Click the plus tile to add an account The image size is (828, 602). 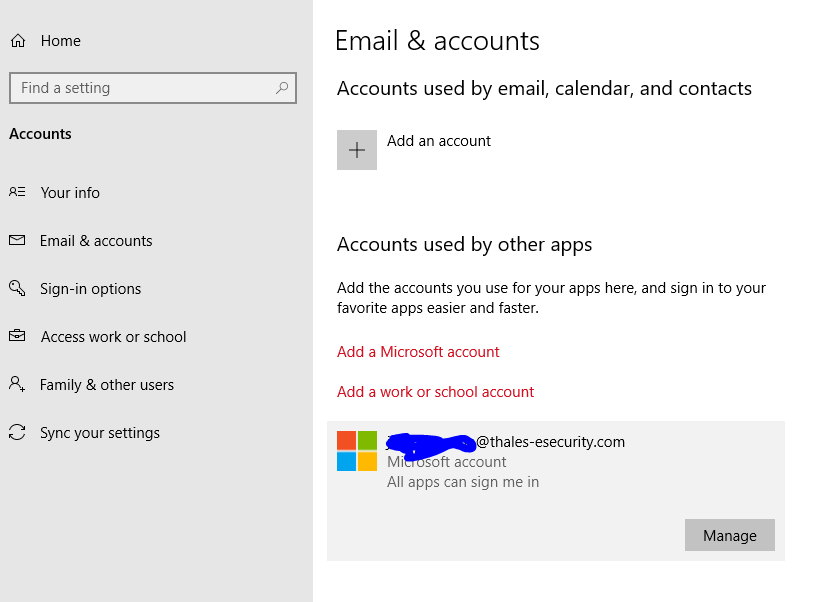357,150
